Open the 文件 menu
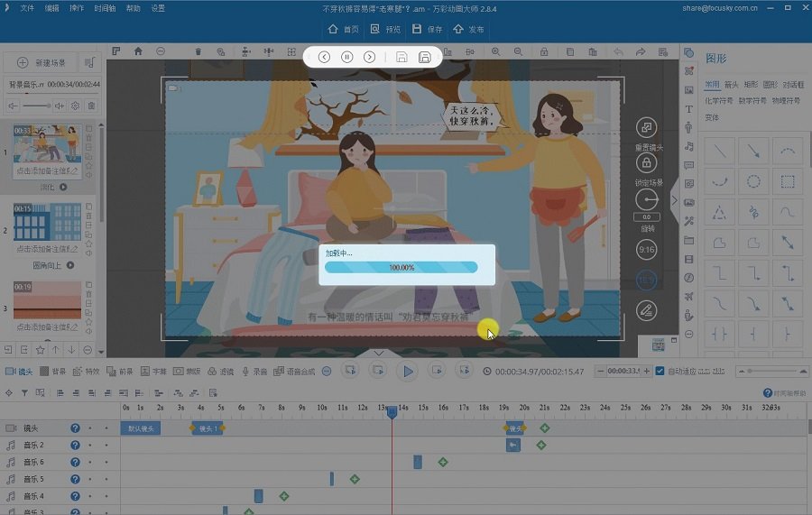This screenshot has height=515, width=812. (27, 8)
